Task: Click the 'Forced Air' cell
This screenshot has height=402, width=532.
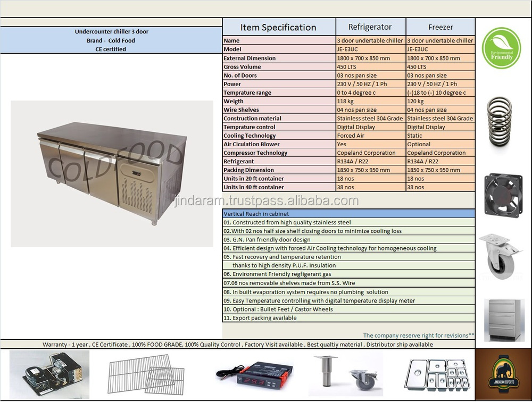Action: pyautogui.click(x=371, y=136)
